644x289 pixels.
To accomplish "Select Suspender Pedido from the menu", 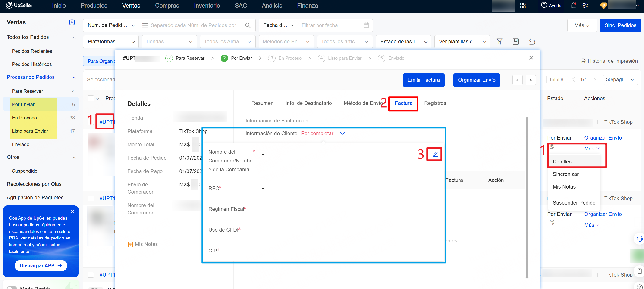I will 574,202.
